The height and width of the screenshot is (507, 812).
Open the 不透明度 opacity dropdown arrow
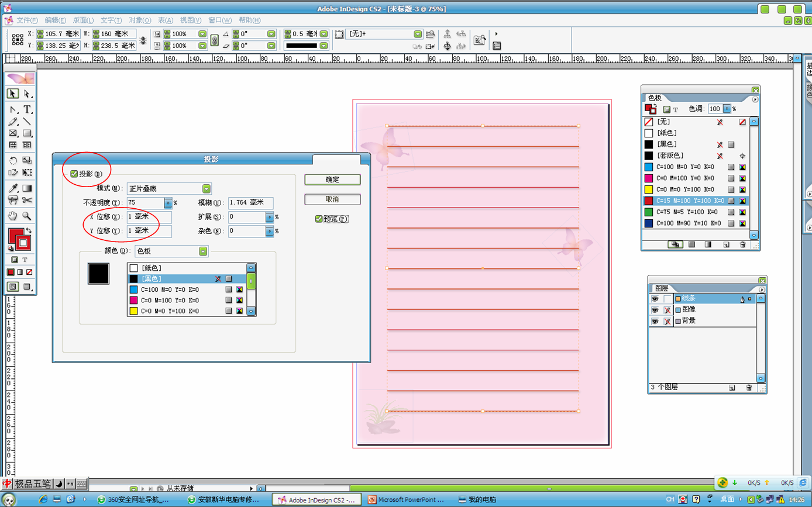168,203
